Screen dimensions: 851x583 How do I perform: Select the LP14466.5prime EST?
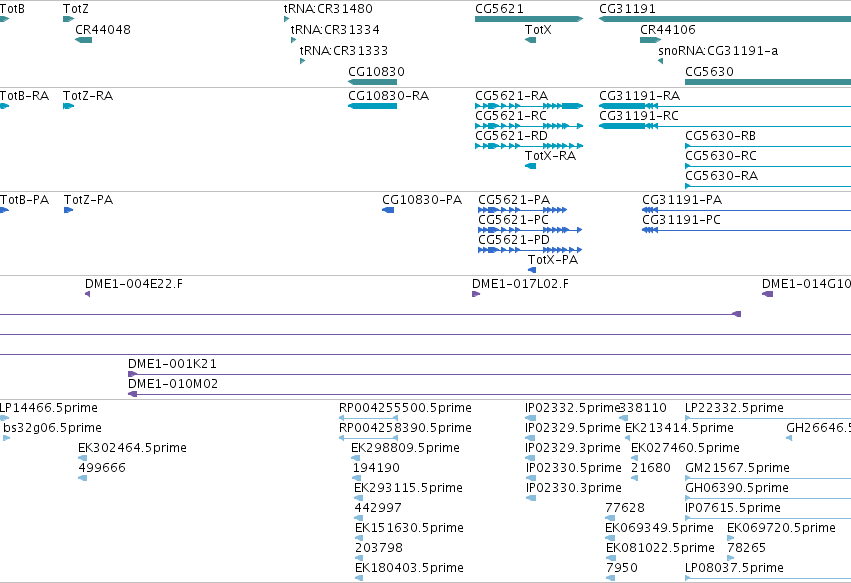tap(4, 418)
